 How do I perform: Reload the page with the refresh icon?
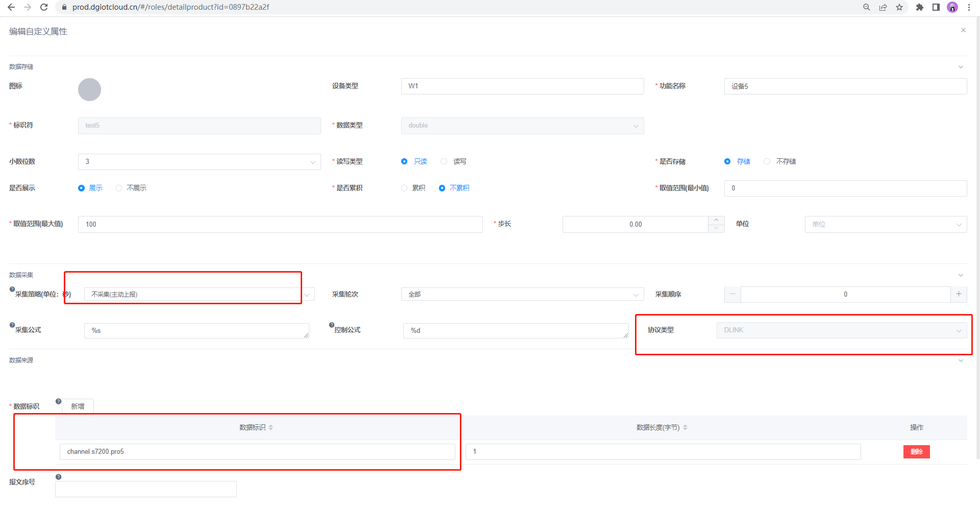pyautogui.click(x=43, y=7)
